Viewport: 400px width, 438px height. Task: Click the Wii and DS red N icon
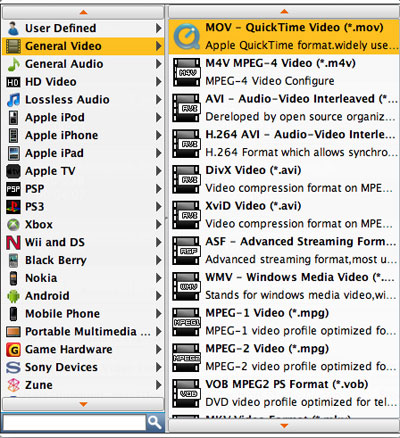(13, 243)
